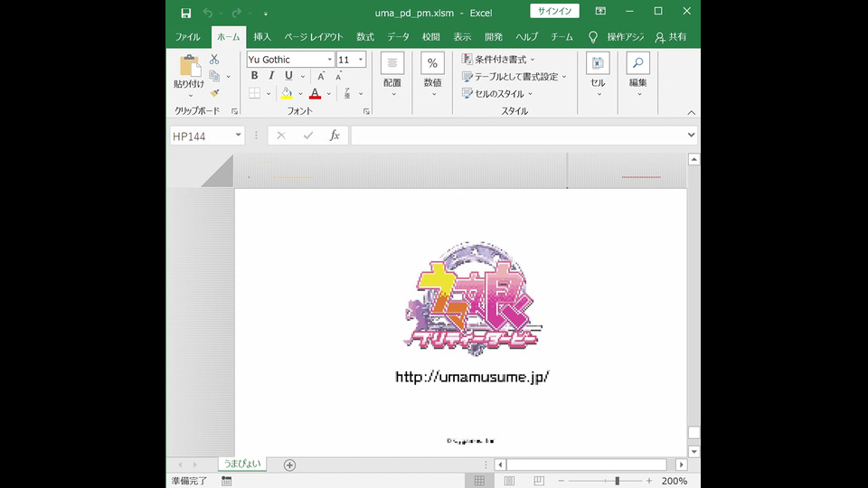This screenshot has width=868, height=488.
Task: Apply red font color A
Action: pos(315,93)
